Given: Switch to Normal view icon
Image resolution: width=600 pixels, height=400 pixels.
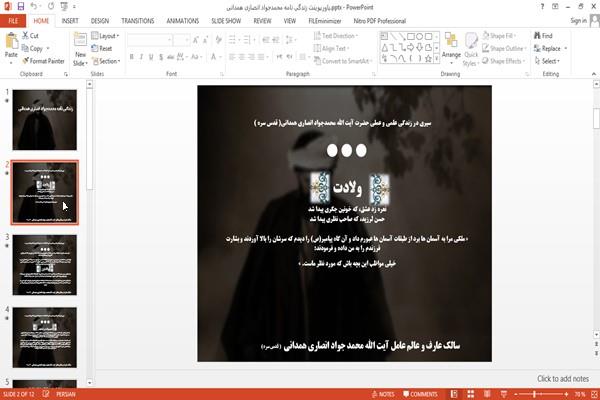Looking at the screenshot, I should tap(454, 394).
